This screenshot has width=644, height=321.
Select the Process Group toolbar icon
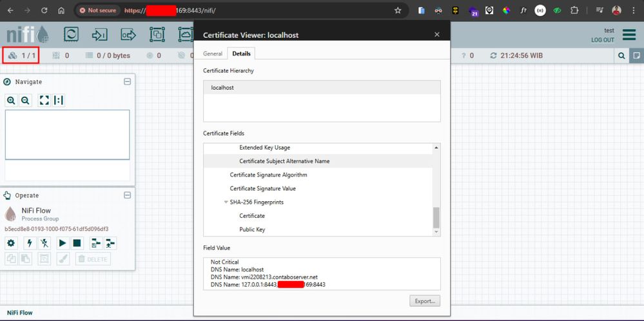(x=157, y=34)
